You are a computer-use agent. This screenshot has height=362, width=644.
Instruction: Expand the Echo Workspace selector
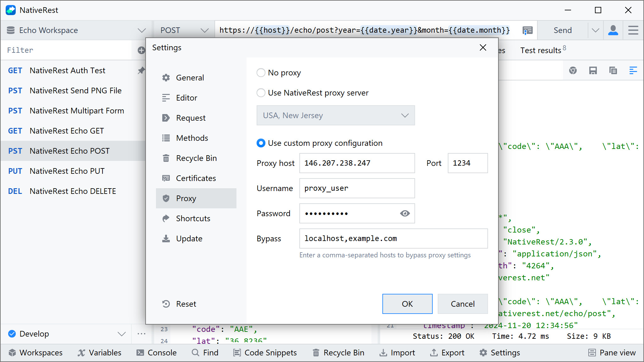(x=142, y=30)
